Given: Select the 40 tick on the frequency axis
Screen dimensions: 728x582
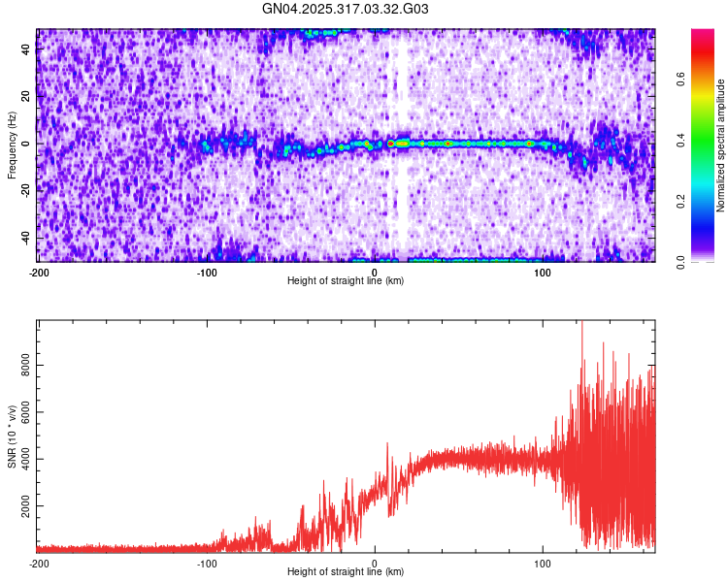Looking at the screenshot, I should click(x=27, y=49).
